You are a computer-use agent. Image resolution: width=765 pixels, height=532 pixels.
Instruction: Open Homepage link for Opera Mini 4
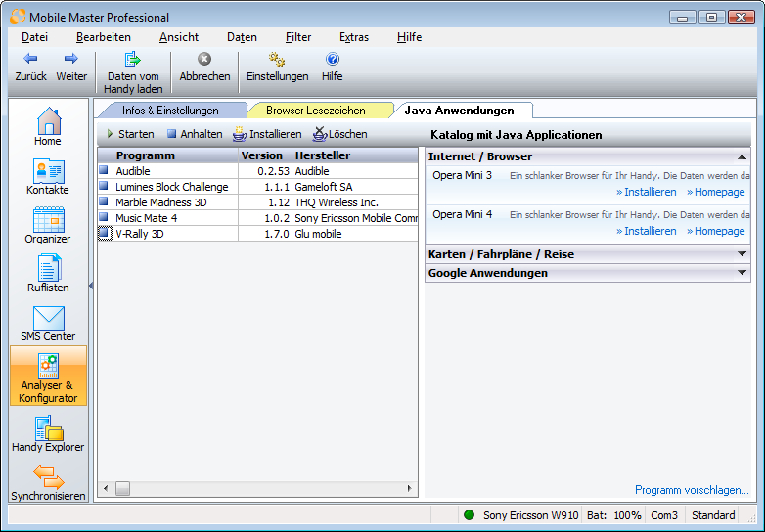719,231
